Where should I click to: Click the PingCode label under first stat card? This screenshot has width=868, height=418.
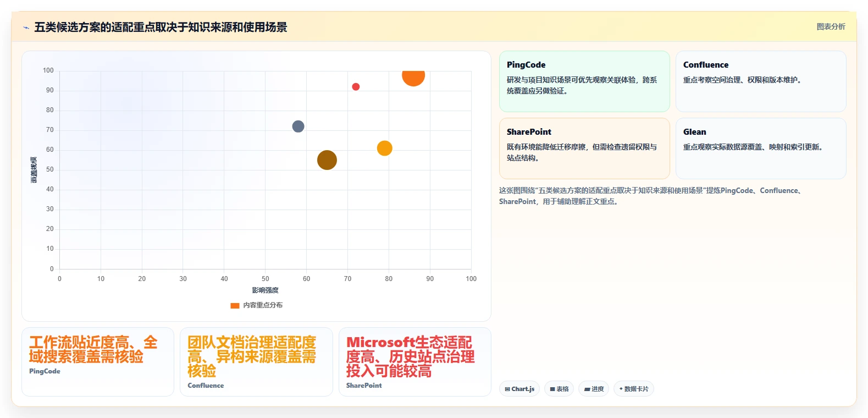[x=45, y=371]
